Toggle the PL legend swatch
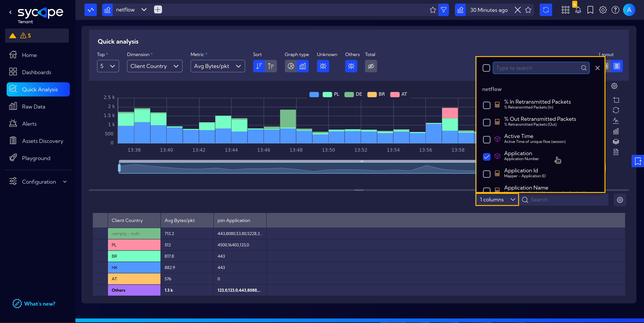644x323 pixels. point(327,94)
